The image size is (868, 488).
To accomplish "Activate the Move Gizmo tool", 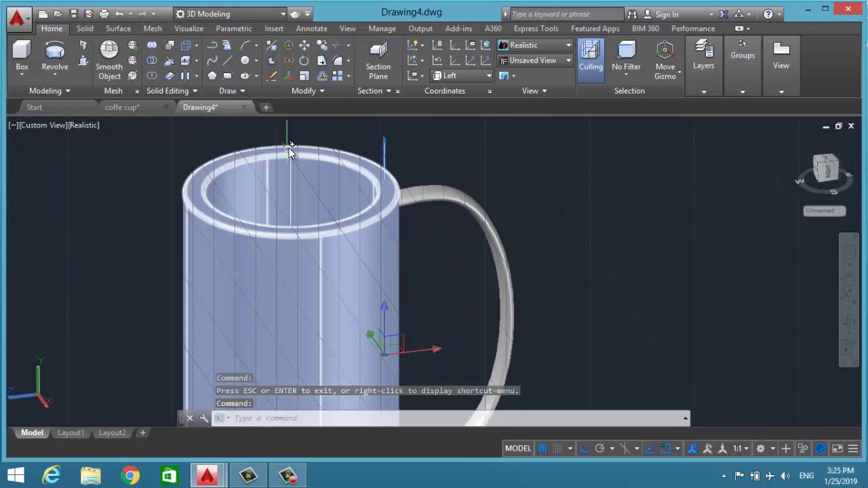I will coord(665,60).
